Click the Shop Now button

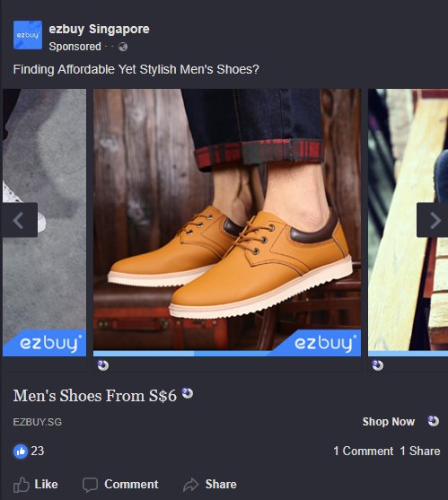click(389, 422)
